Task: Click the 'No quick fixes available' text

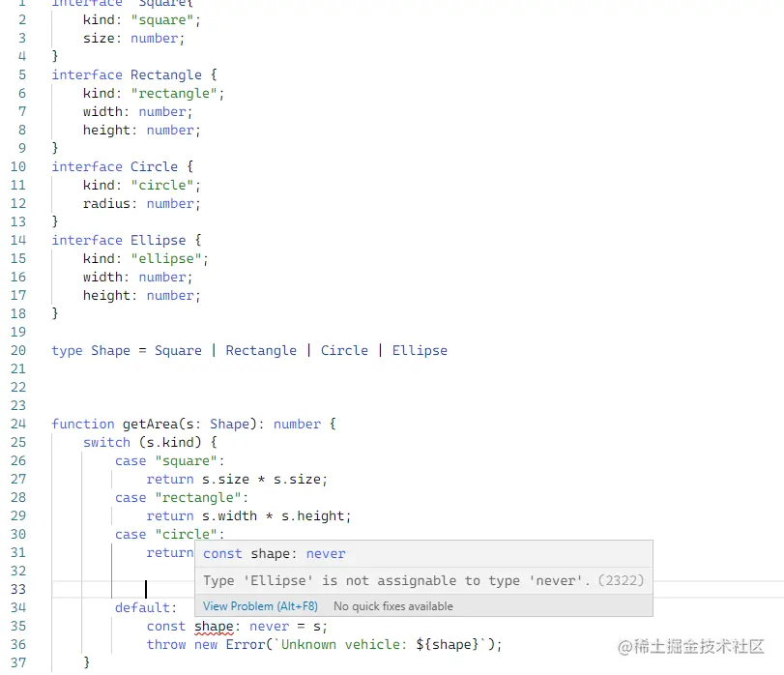Action: [x=393, y=606]
